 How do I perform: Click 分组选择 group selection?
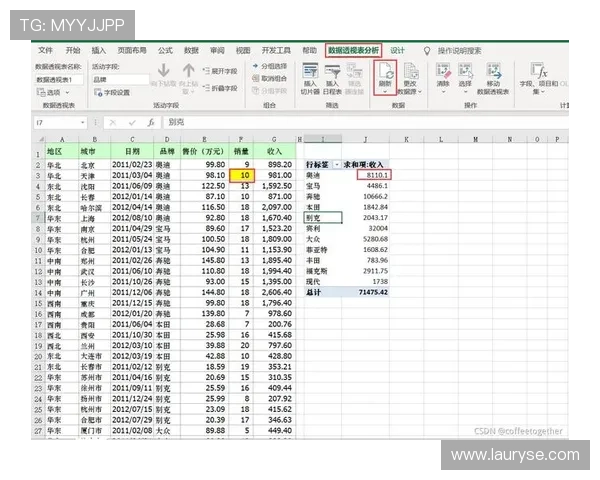(270, 66)
